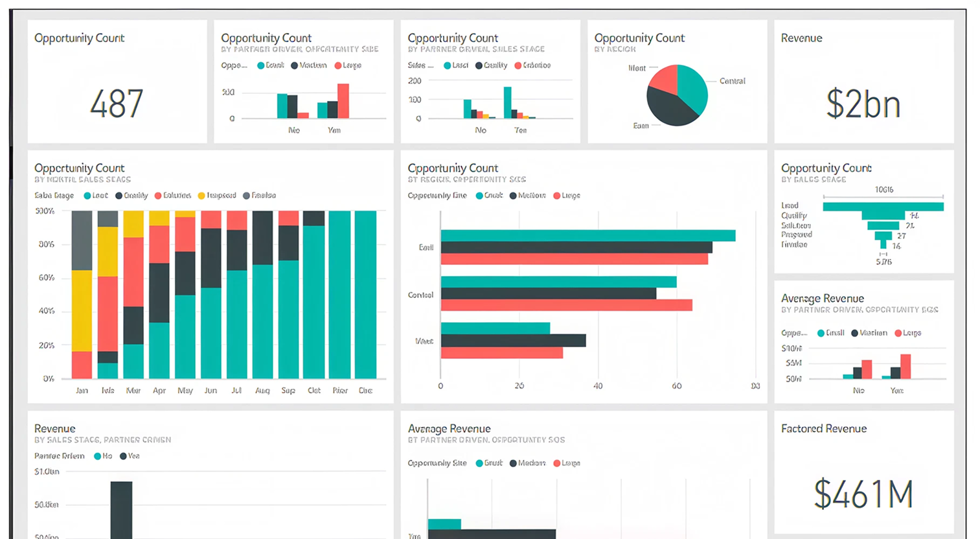Select the longest teal bar in region chart

pos(588,236)
